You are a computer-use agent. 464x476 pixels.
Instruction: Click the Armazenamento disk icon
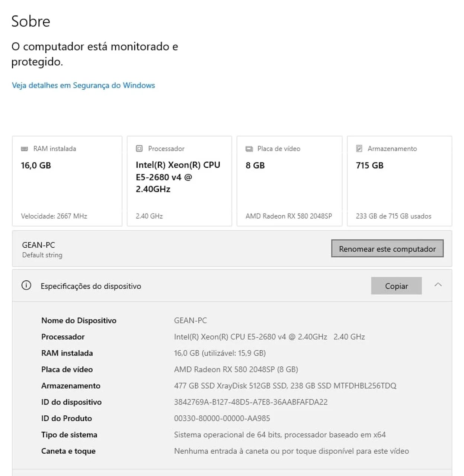359,149
